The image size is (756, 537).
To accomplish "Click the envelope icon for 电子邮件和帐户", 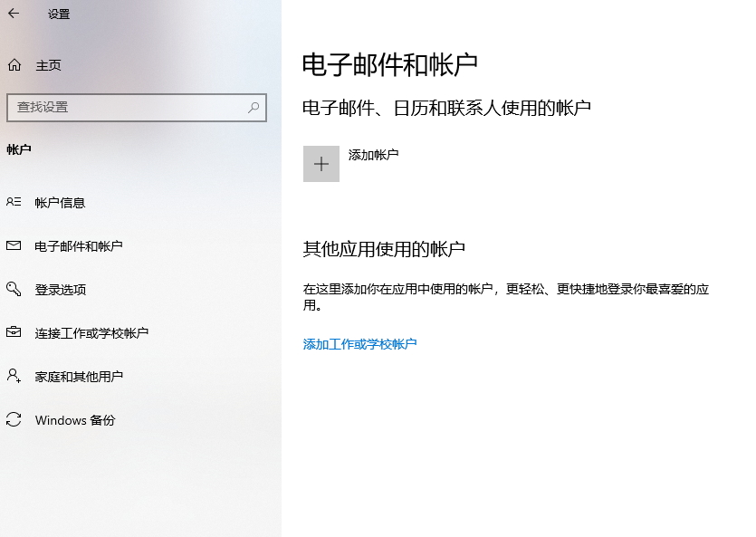I will tap(14, 245).
